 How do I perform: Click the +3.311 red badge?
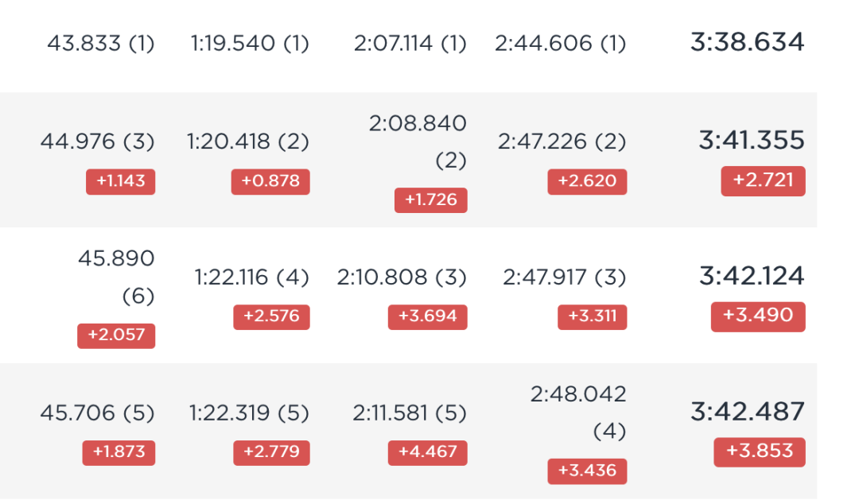point(593,316)
